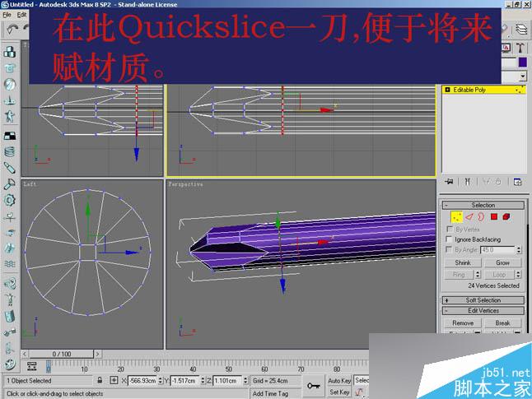Viewport: 532px width, 399px height.
Task: Click the water waves icon in left toolbar
Action: (x=10, y=264)
